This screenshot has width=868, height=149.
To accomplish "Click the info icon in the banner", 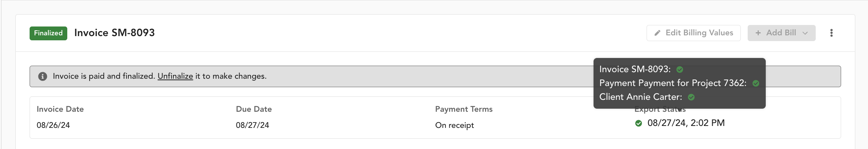I will click(x=43, y=76).
